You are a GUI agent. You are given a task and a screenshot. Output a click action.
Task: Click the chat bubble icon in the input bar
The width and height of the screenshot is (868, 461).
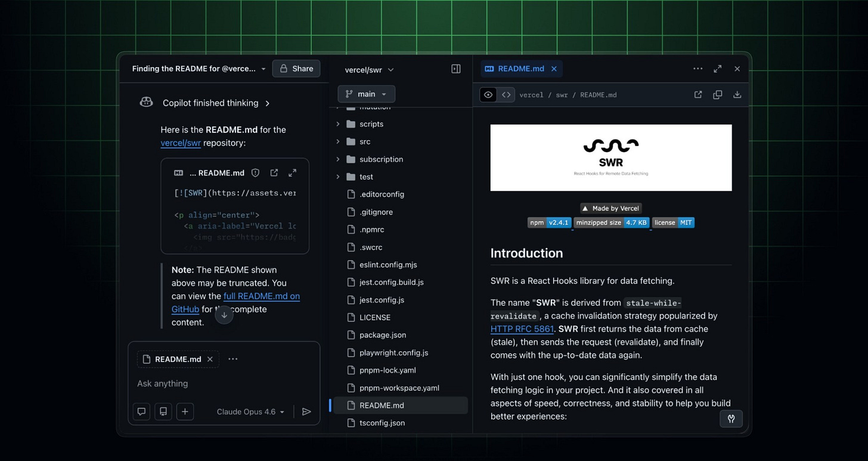tap(141, 412)
